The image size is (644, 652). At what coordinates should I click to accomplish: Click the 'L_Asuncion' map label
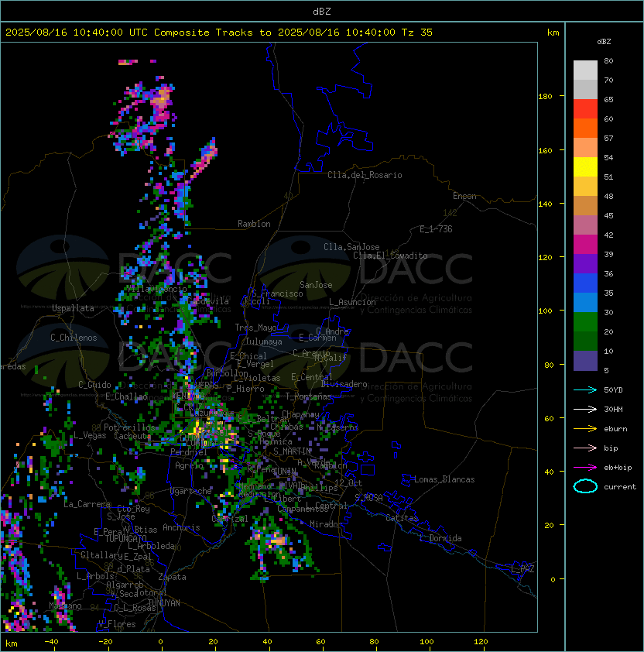click(352, 302)
